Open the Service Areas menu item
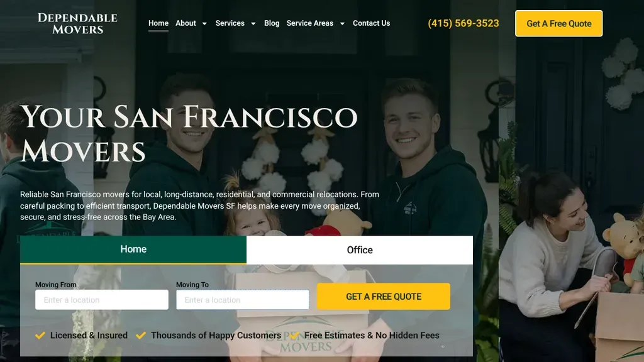The height and width of the screenshot is (362, 644). 309,23
